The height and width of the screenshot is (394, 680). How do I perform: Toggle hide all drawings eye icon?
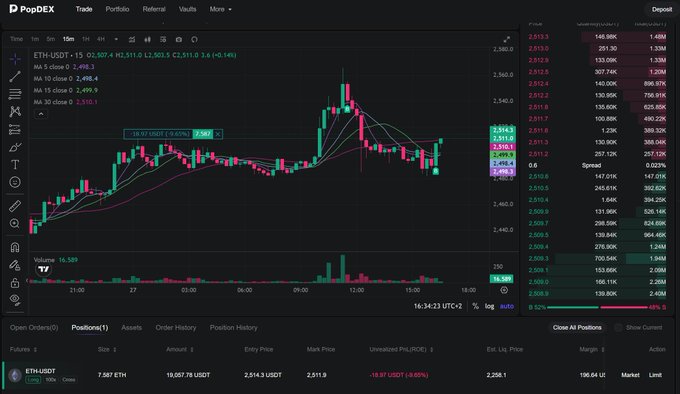pyautogui.click(x=15, y=300)
